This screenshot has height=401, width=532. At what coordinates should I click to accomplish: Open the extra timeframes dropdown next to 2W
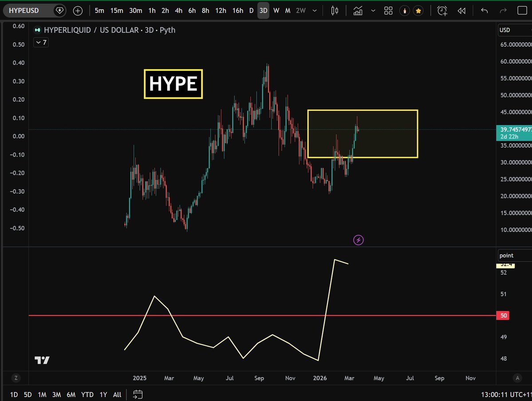(x=315, y=10)
